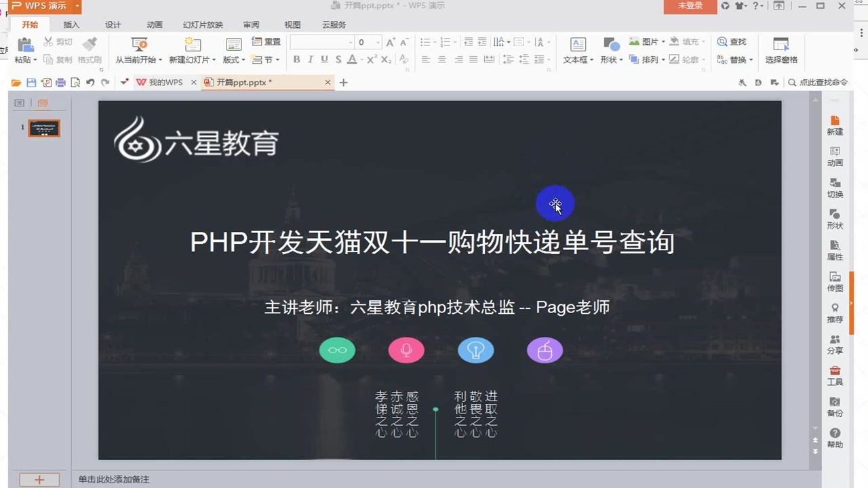The image size is (868, 488).
Task: Click the Print icon in quick toolbar
Action: [x=61, y=83]
